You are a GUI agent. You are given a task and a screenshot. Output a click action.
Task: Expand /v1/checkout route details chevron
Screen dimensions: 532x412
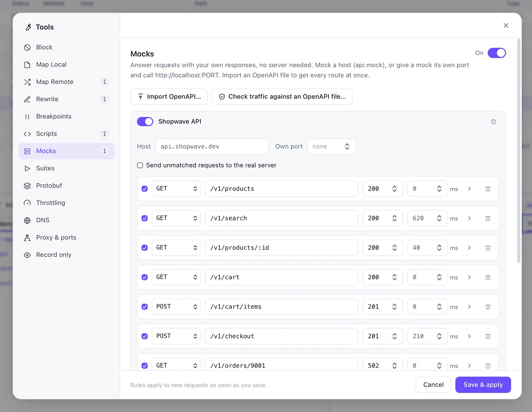click(469, 336)
